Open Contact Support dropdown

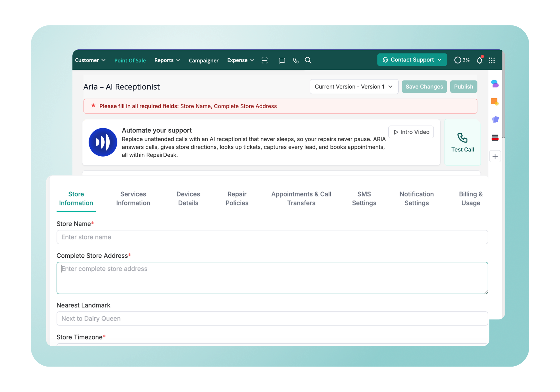(x=412, y=60)
